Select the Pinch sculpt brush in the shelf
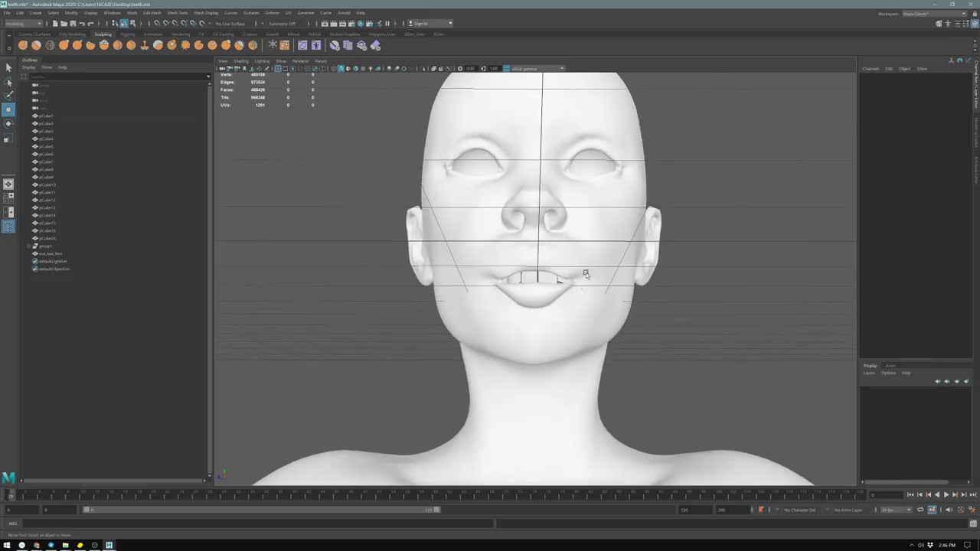 (x=77, y=45)
